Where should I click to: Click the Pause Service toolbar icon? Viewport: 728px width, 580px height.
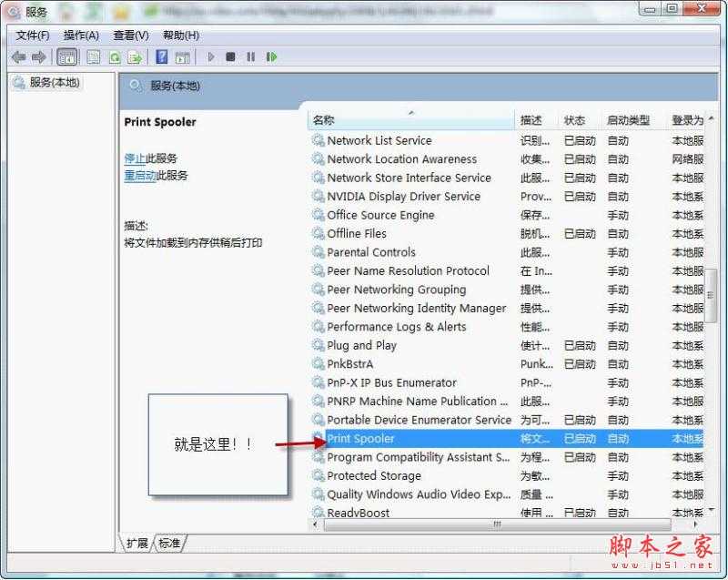[251, 56]
